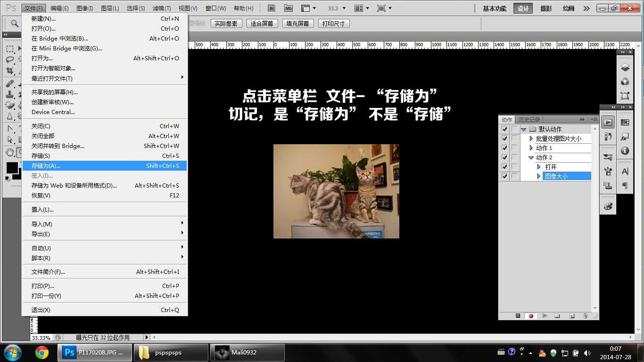This screenshot has width=644, height=362.
Task: Open the Paragraph panel pilcrow icon
Action: click(x=625, y=186)
